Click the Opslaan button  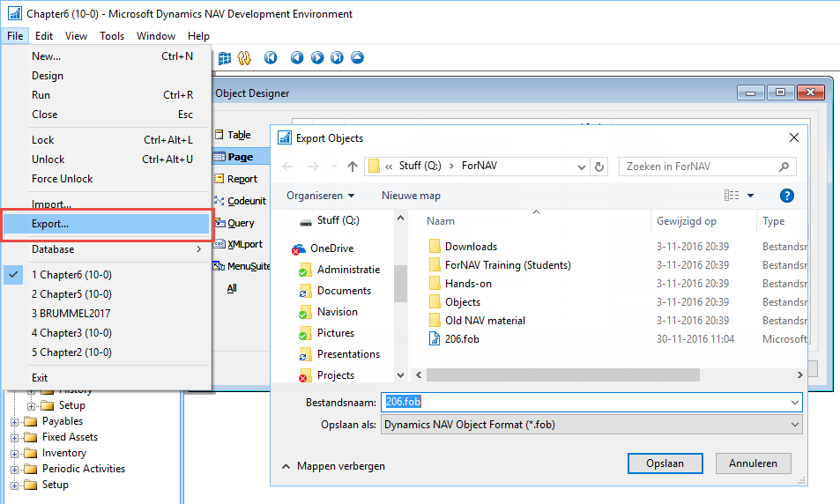pos(665,463)
